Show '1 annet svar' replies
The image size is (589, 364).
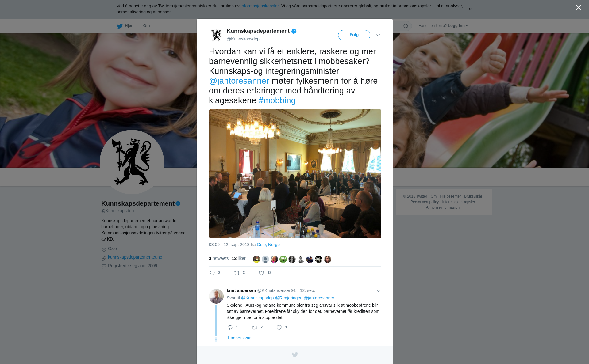click(x=239, y=338)
